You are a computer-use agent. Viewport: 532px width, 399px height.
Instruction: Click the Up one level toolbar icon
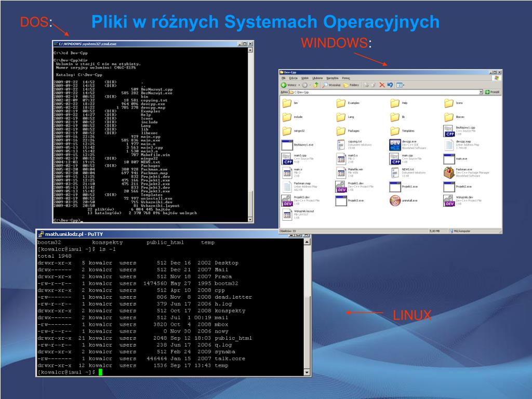316,85
